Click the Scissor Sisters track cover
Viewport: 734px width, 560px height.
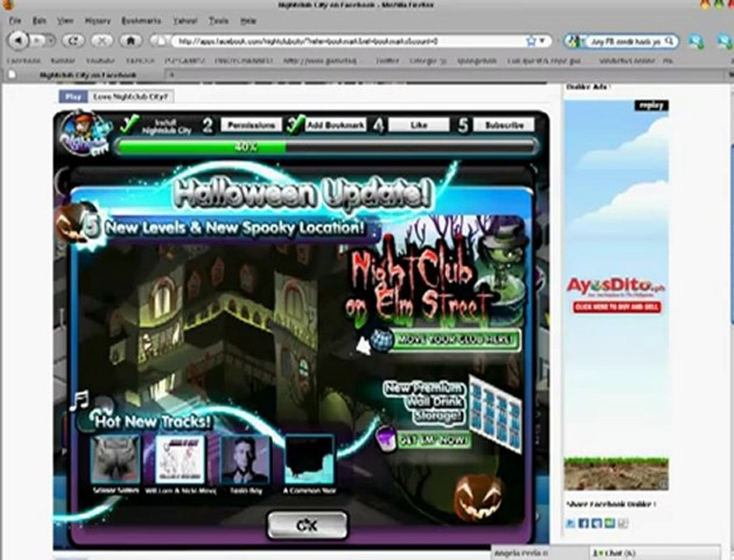pos(115,460)
